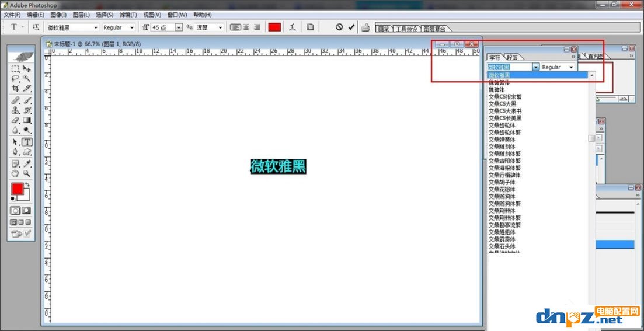The image size is (644, 331).
Task: Click text color swatch in options bar
Action: click(x=274, y=27)
